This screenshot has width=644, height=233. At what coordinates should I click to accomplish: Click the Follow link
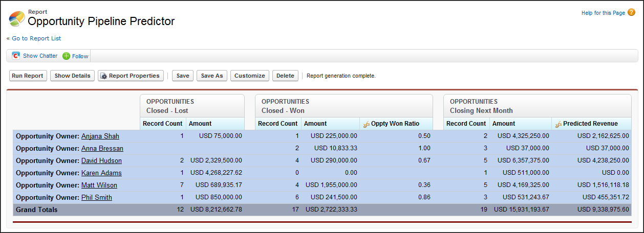[80, 56]
